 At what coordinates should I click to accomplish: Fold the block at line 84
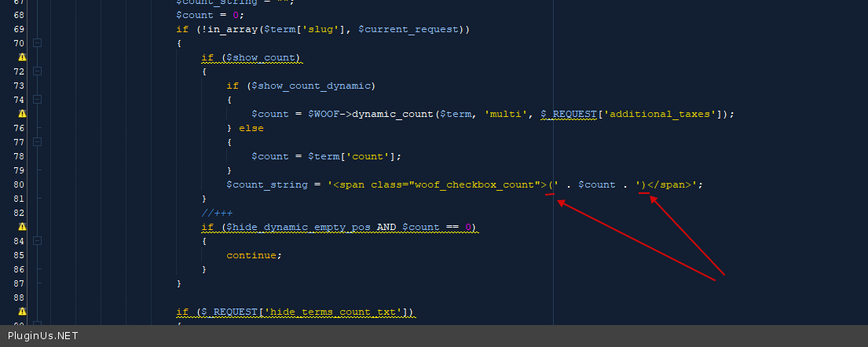pyautogui.click(x=37, y=241)
